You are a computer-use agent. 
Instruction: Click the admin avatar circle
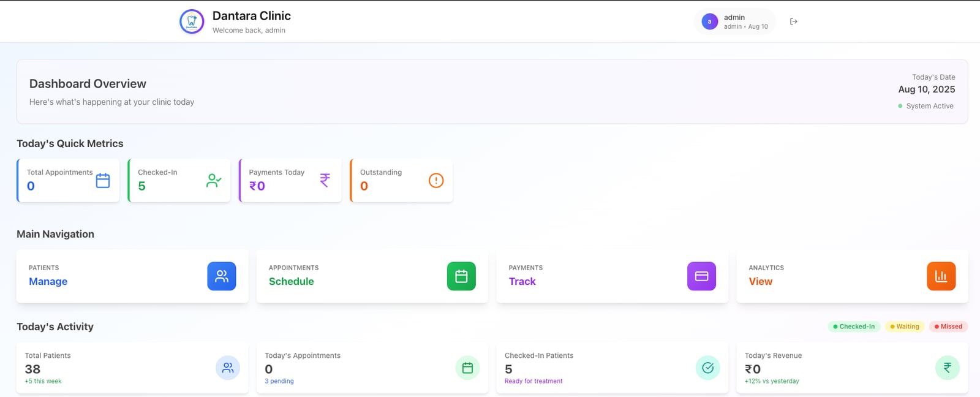(709, 21)
